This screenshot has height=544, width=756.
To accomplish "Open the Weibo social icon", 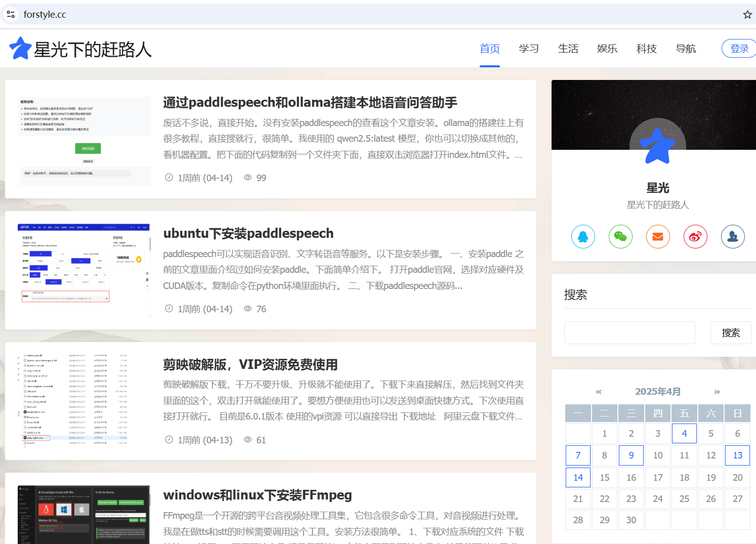I will point(695,236).
